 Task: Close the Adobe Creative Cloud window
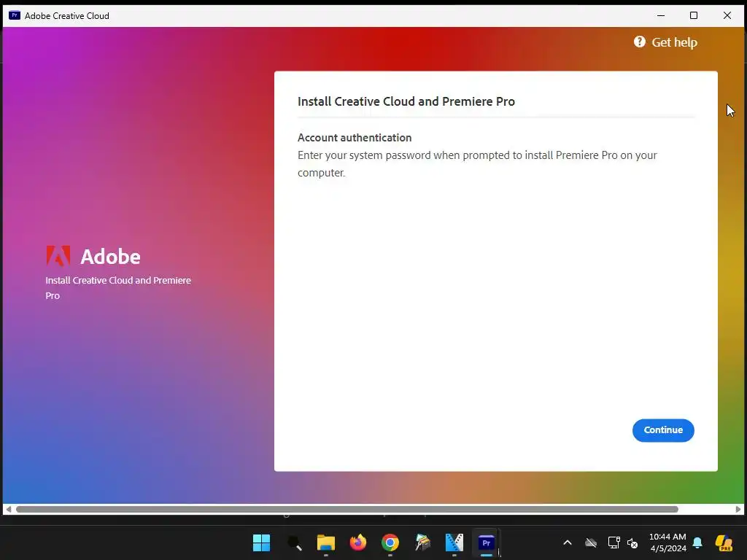coord(727,16)
